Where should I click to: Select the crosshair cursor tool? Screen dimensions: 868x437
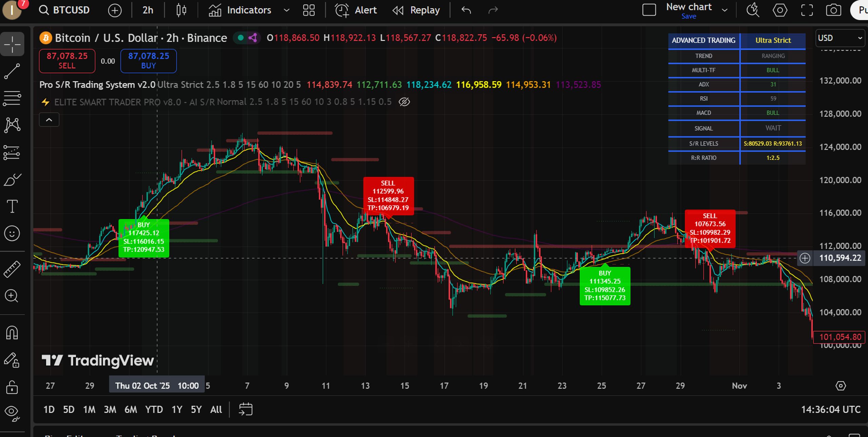point(12,44)
